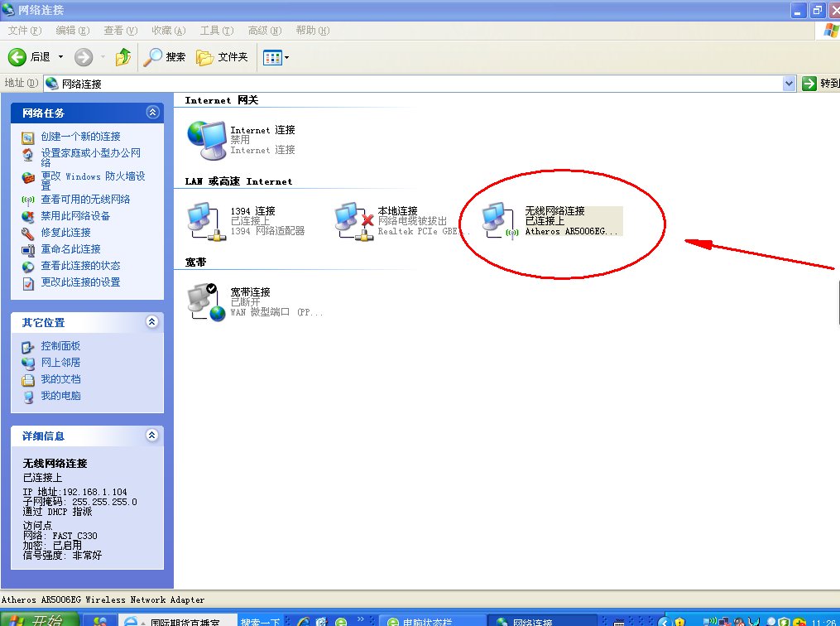The height and width of the screenshot is (626, 840).
Task: Collapse the 其它位置 panel
Action: click(x=152, y=322)
